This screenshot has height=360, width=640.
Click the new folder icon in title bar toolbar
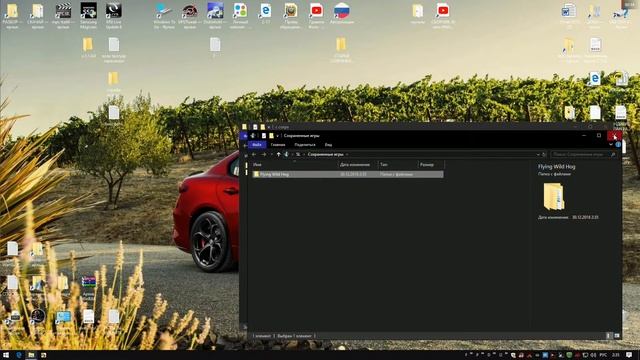coord(271,136)
